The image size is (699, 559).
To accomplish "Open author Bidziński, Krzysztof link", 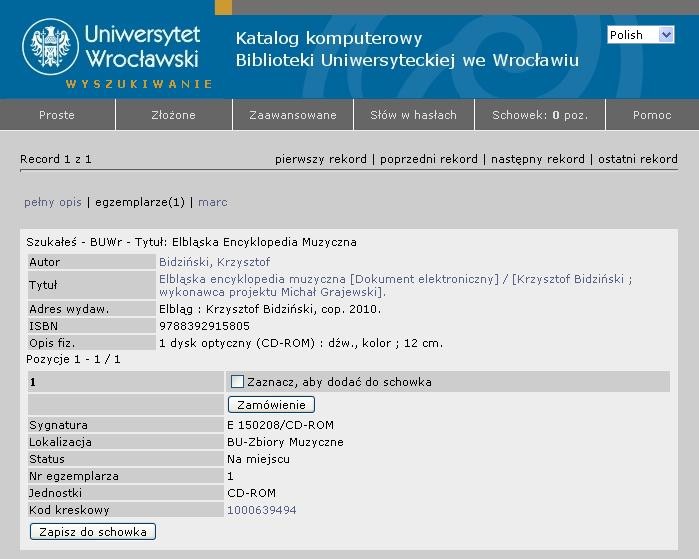I will point(214,262).
